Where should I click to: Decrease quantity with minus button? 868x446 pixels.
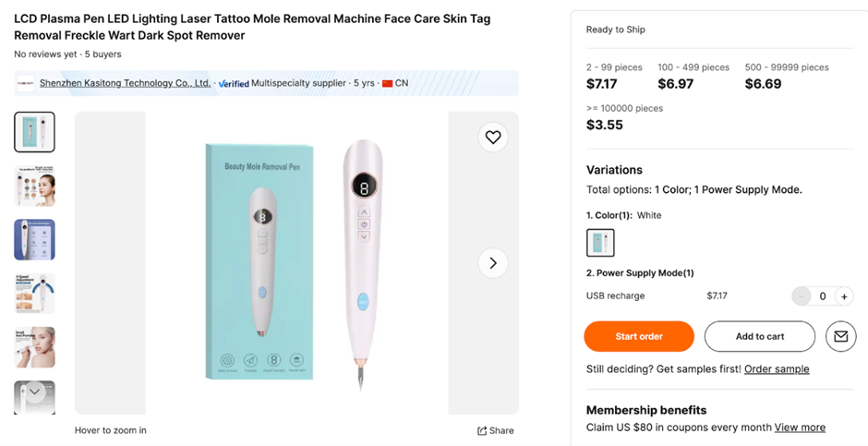801,296
